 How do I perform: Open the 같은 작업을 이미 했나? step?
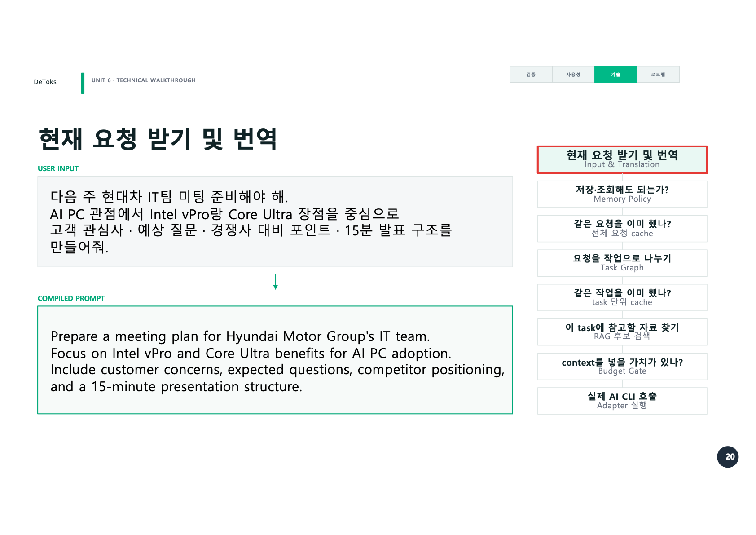pos(622,297)
